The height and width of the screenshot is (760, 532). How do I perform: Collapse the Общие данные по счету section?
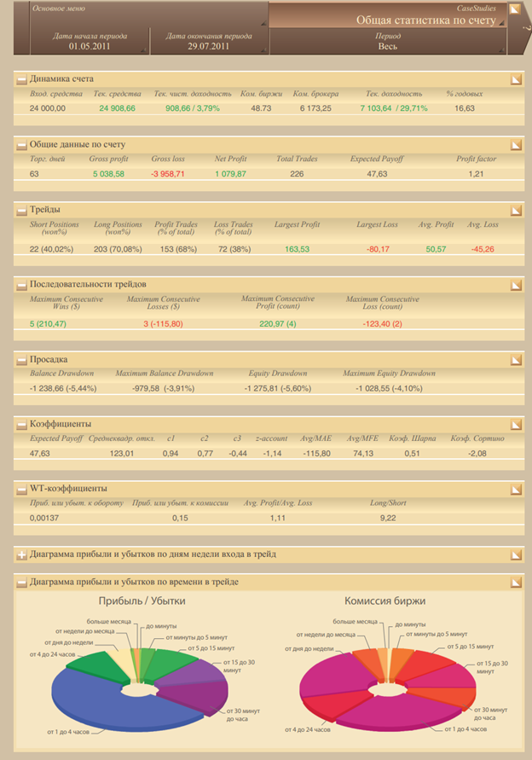(21, 145)
